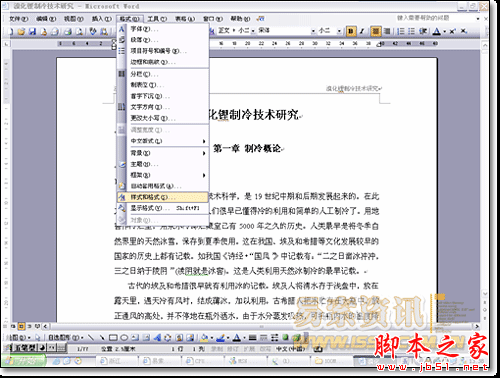Open the 视图 (View) menu

coord(74,19)
